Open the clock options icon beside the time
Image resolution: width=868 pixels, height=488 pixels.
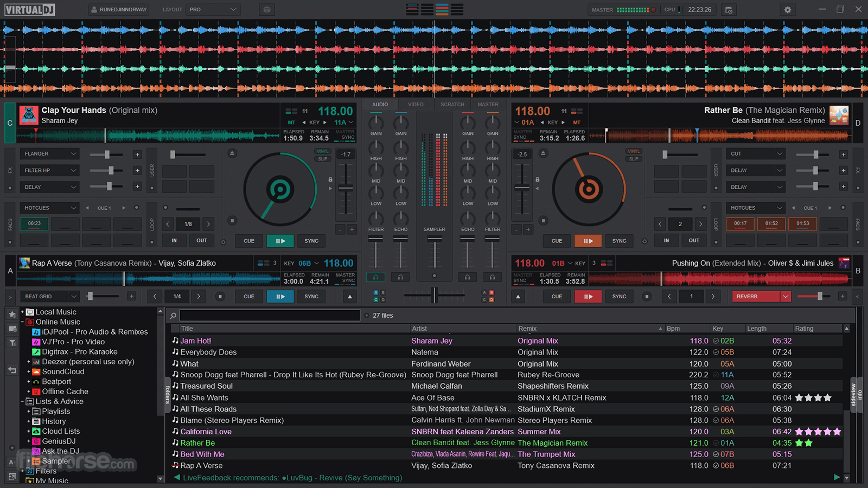click(x=729, y=10)
